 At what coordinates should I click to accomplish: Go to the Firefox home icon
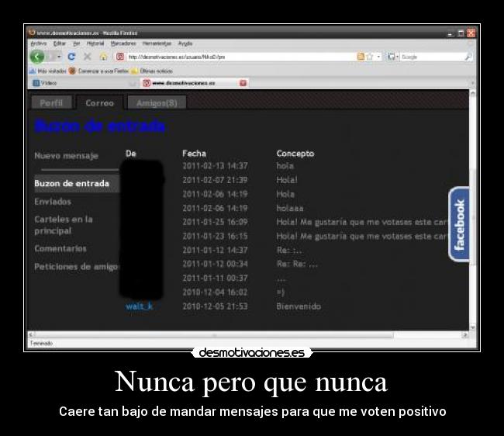[103, 57]
